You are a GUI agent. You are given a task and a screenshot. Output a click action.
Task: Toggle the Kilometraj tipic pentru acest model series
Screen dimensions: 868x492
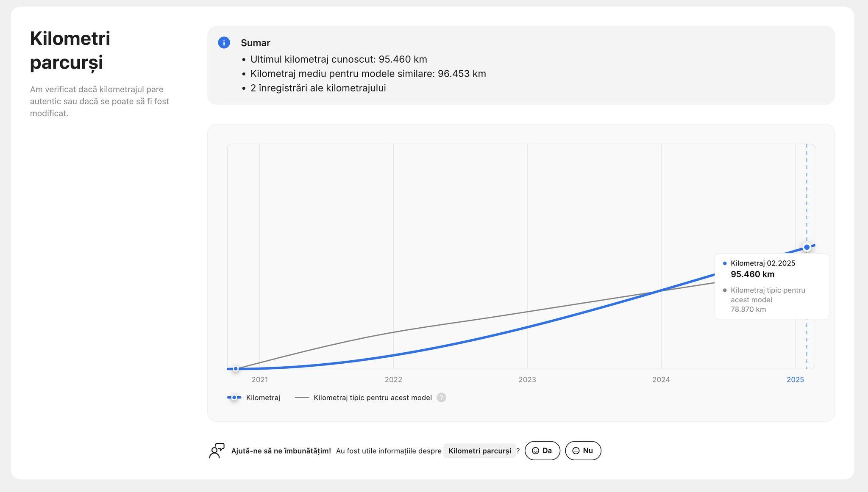[372, 398]
